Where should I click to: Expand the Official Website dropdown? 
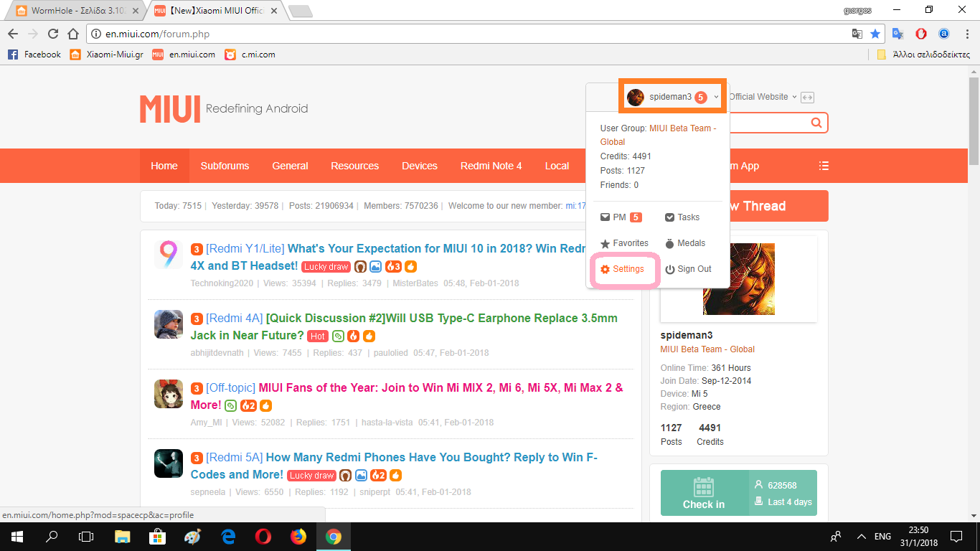763,97
